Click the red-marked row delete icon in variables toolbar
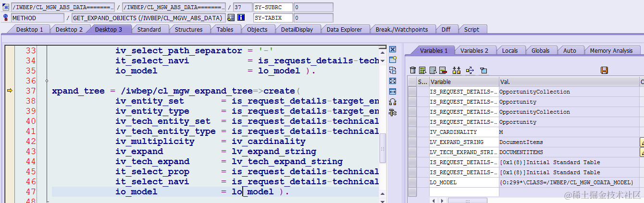This screenshot has width=644, height=203. (443, 70)
